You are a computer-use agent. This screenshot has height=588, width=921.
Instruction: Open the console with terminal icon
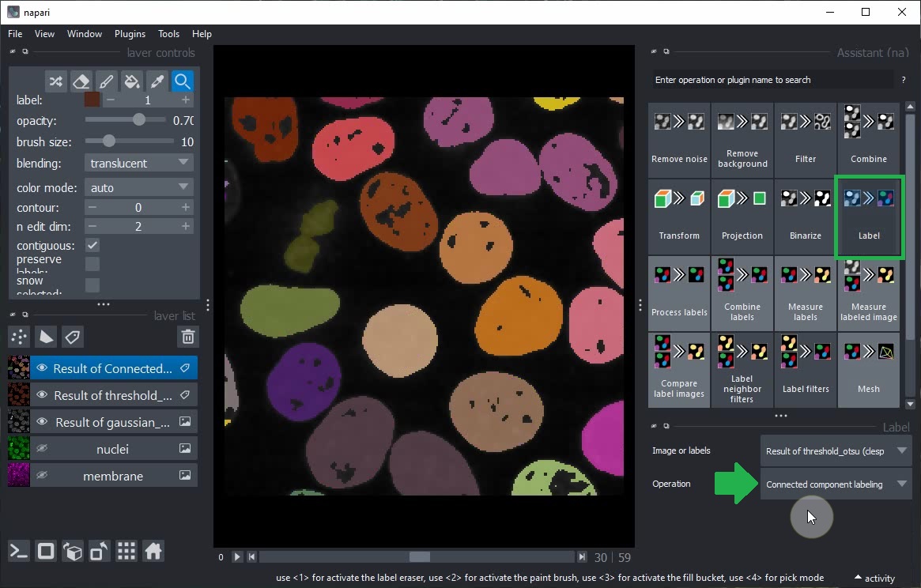pos(19,551)
